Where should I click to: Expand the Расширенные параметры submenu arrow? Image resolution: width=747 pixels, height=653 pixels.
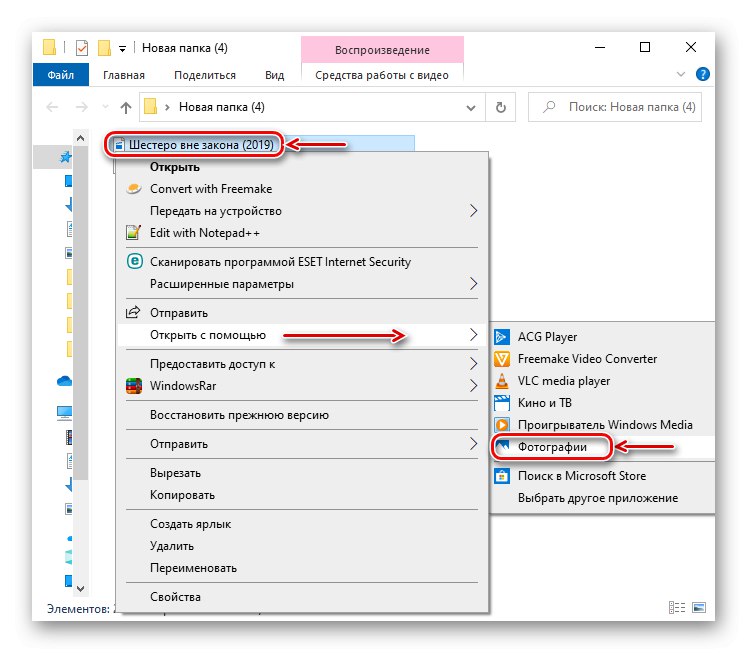[x=474, y=284]
